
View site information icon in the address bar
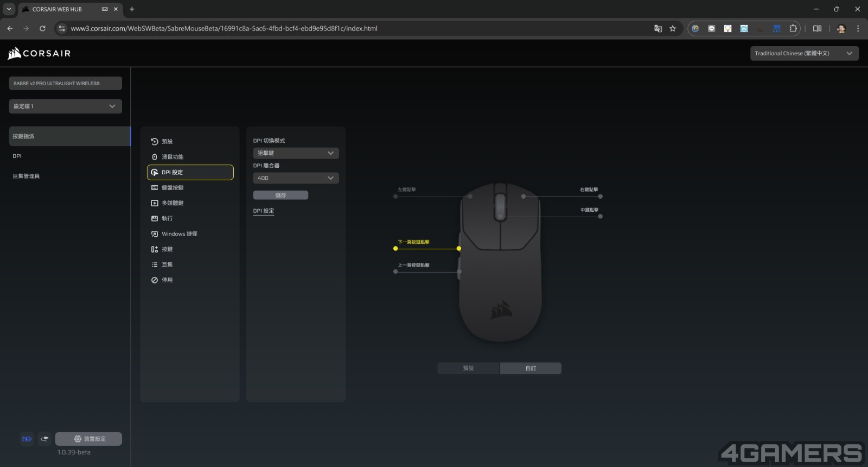click(62, 29)
